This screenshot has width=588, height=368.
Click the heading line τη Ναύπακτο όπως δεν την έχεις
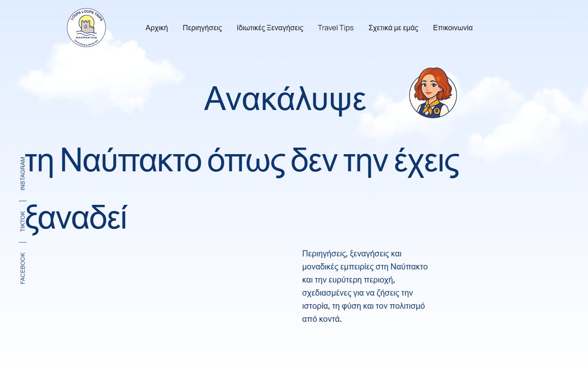[x=242, y=161]
